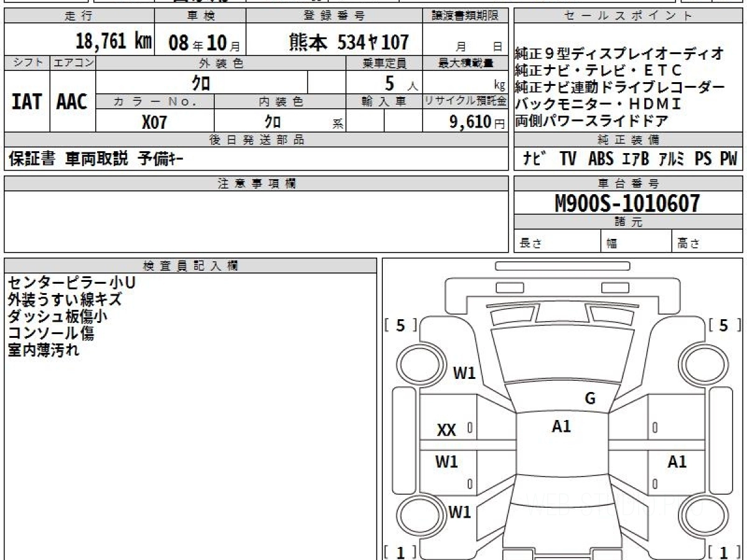747x560 pixels.
Task: Click the 後日発送部品 header
Action: pyautogui.click(x=256, y=140)
